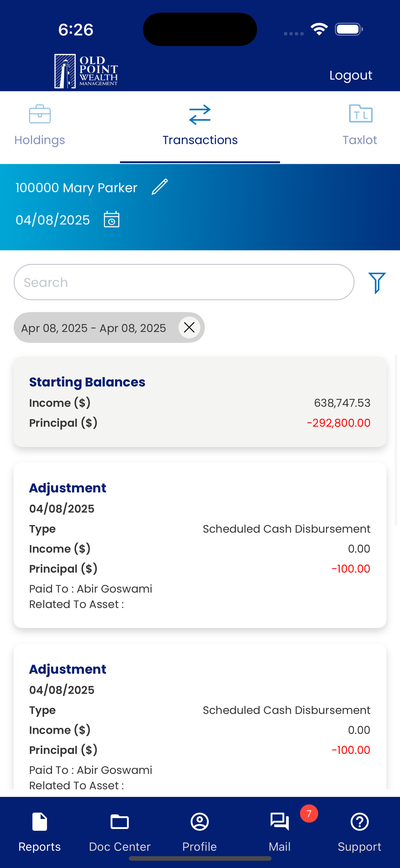Image resolution: width=400 pixels, height=868 pixels.
Task: Open the Holdings briefcase icon
Action: pyautogui.click(x=40, y=114)
